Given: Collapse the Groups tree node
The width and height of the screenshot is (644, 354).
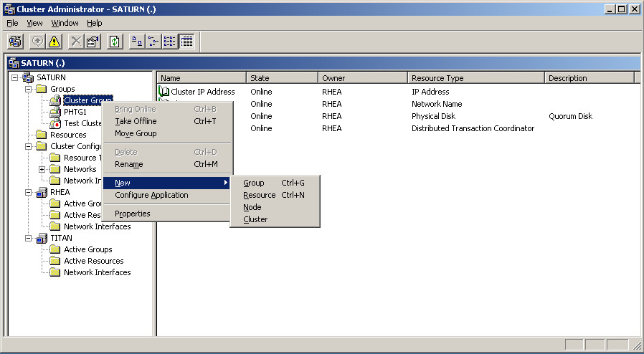Looking at the screenshot, I should (29, 89).
